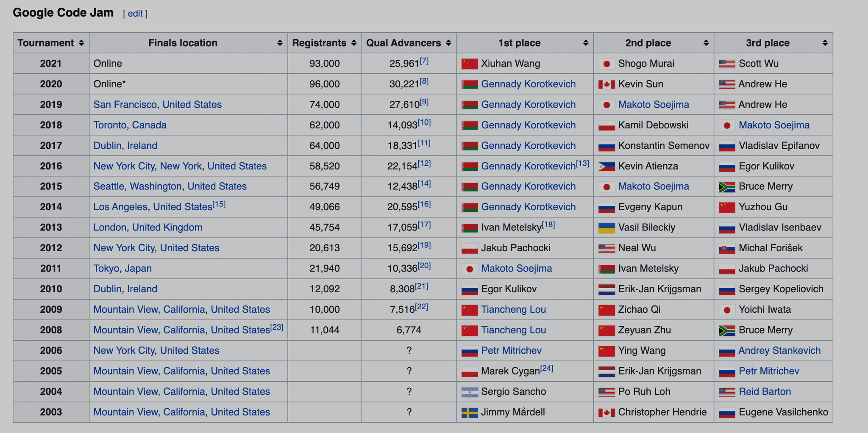868x433 pixels.
Task: Open the United Kingdom link
Action: pyautogui.click(x=167, y=228)
